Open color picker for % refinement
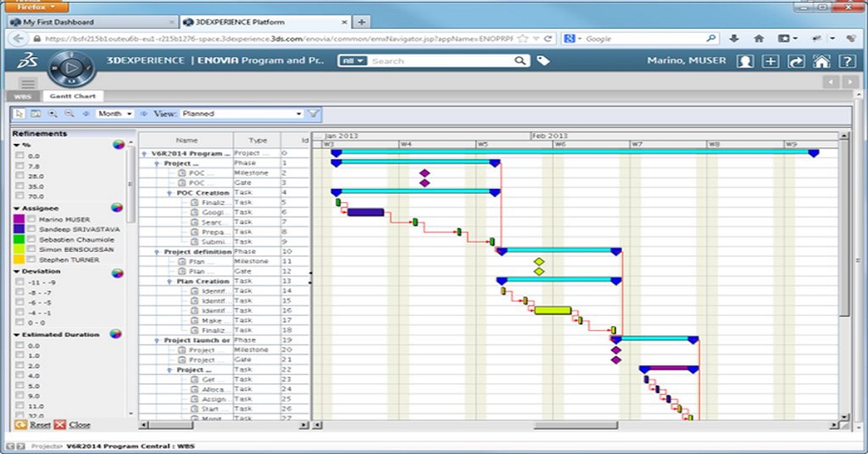 point(119,145)
